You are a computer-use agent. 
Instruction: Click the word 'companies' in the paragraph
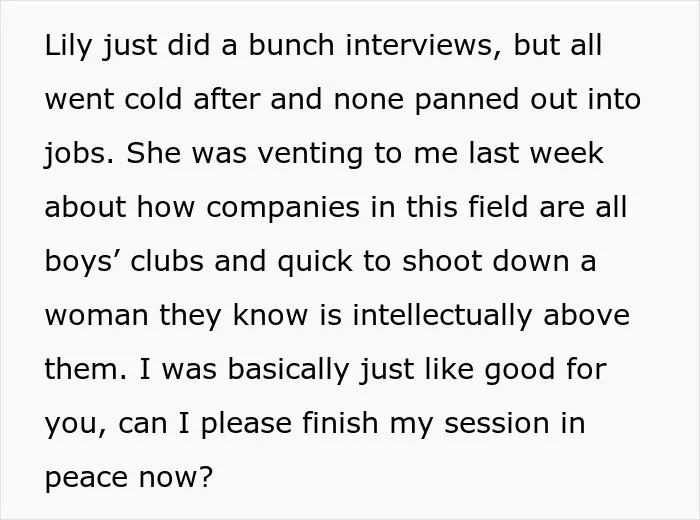(283, 208)
